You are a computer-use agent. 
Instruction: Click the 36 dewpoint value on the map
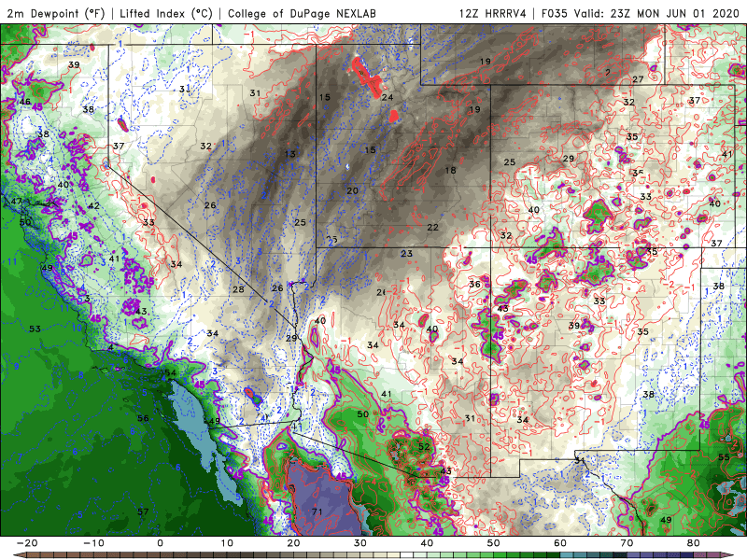(x=474, y=284)
